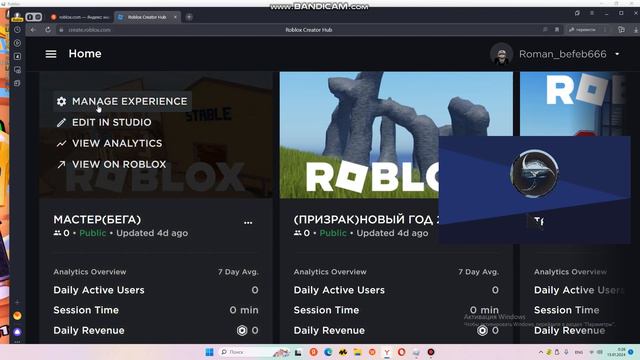Open the hamburger navigation menu beside Home
This screenshot has width=640, height=360.
coord(51,54)
